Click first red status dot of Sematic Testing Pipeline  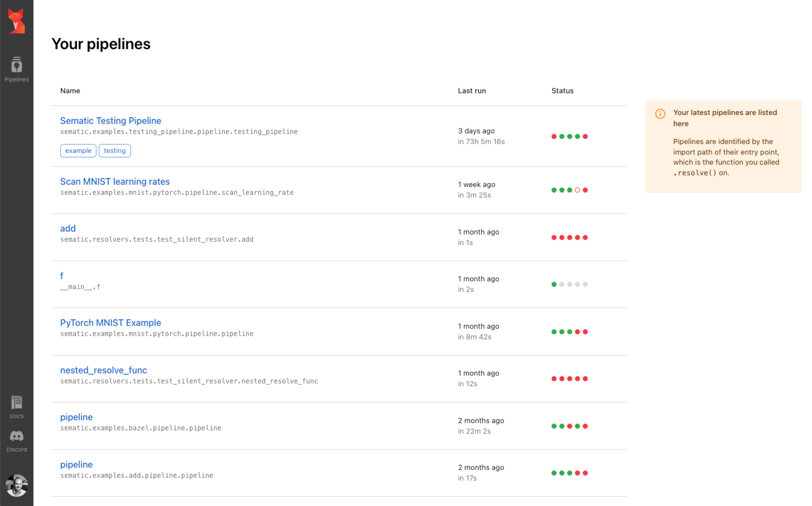554,136
